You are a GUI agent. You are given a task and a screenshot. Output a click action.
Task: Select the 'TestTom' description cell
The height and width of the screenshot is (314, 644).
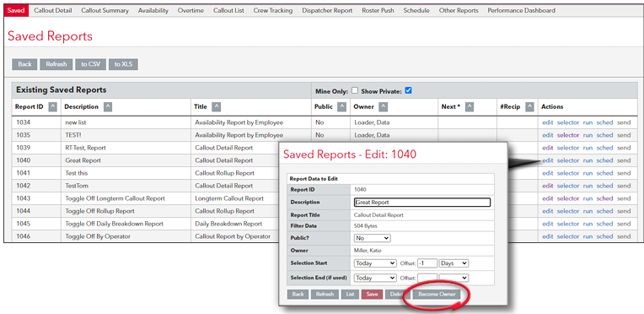[x=77, y=186]
